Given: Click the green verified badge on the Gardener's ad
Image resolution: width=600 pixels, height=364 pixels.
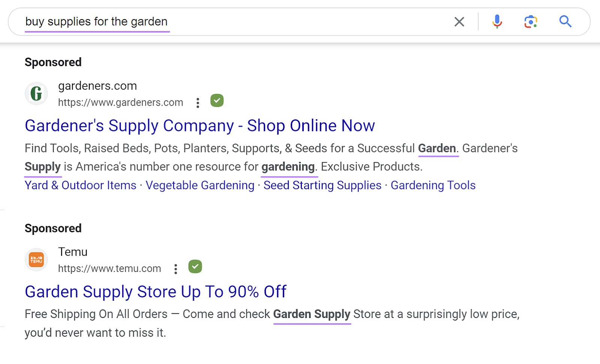Looking at the screenshot, I should tap(217, 100).
